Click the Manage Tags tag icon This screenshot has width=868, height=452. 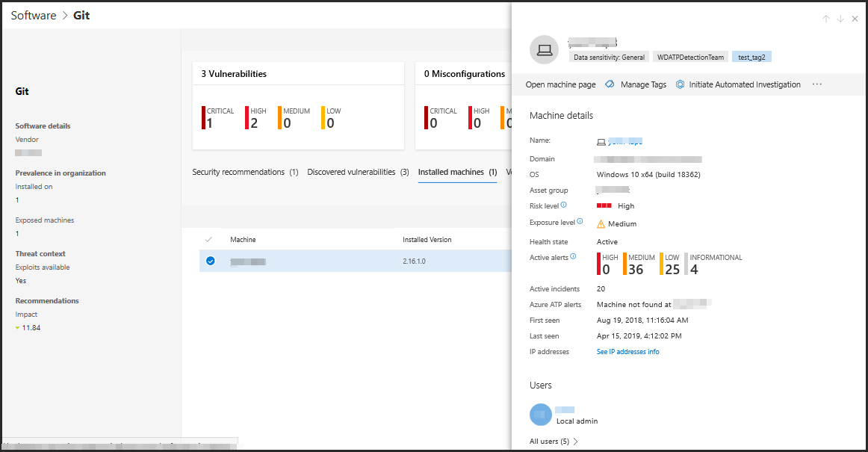[x=610, y=84]
